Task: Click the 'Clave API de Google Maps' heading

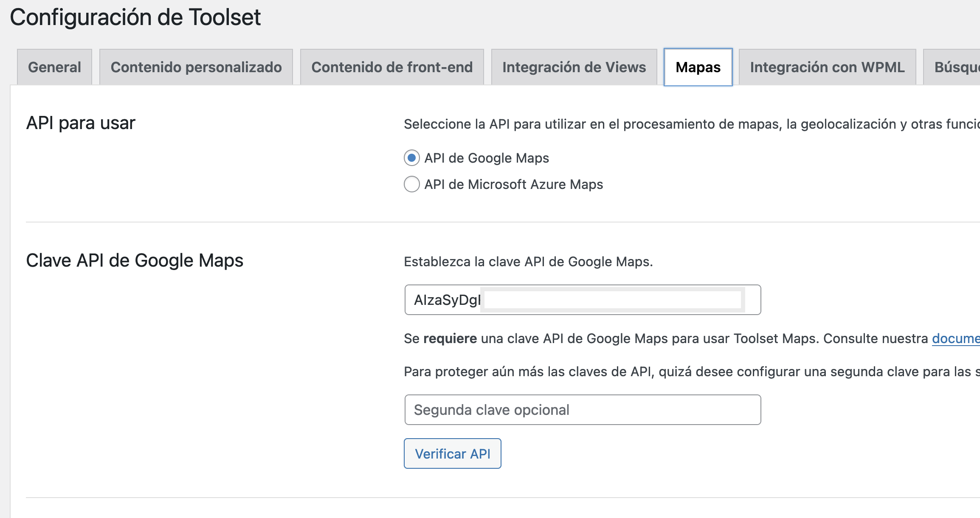Action: tap(135, 260)
